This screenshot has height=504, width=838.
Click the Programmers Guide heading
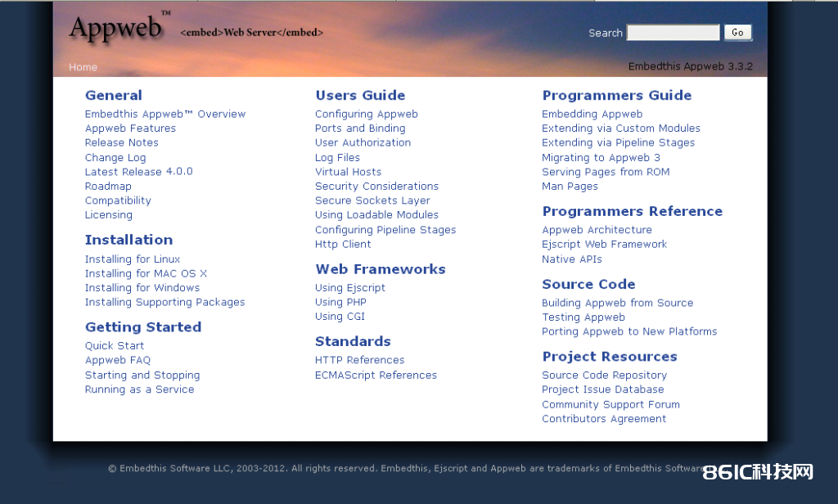tap(617, 96)
